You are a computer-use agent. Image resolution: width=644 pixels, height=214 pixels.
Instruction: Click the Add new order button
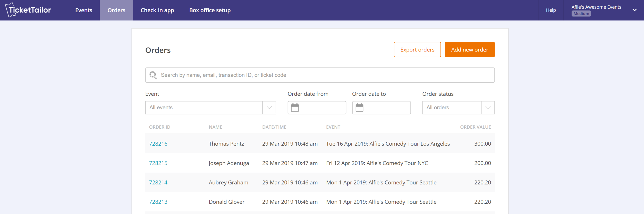coord(470,50)
